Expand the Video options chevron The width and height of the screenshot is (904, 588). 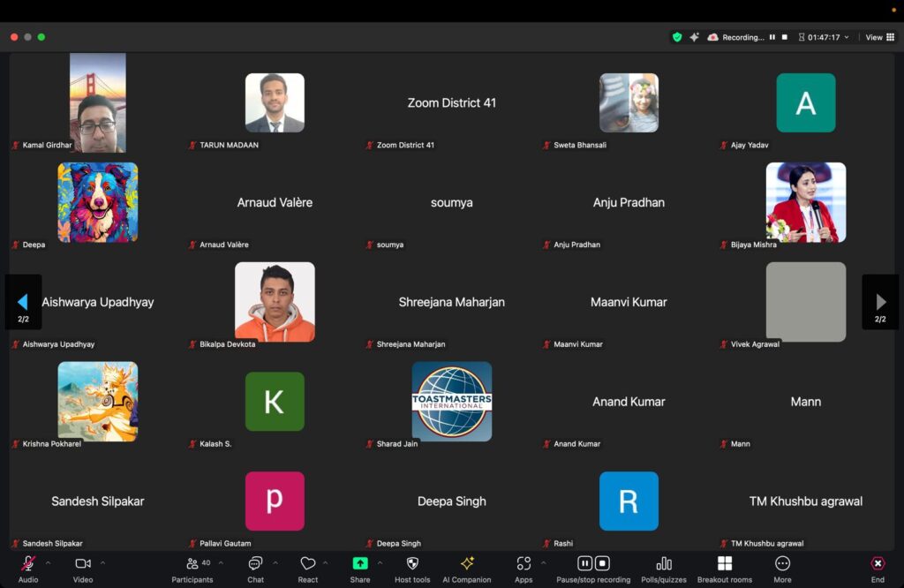coord(102,563)
